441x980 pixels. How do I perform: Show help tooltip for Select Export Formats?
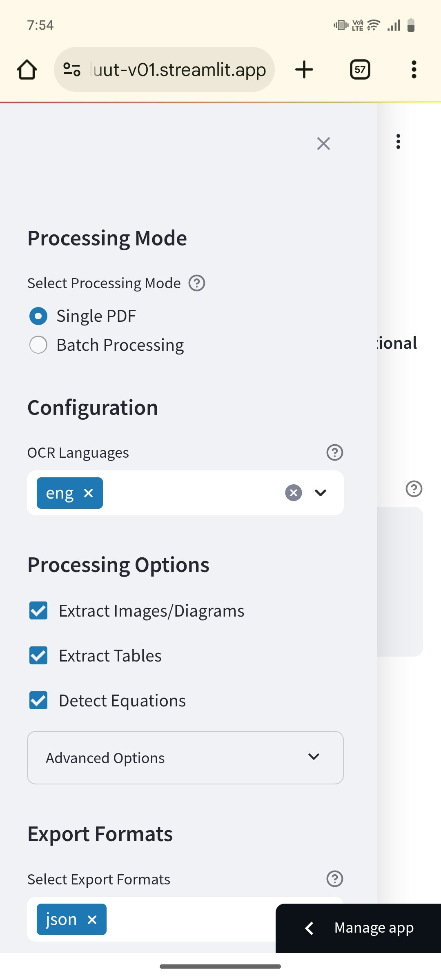(x=335, y=879)
